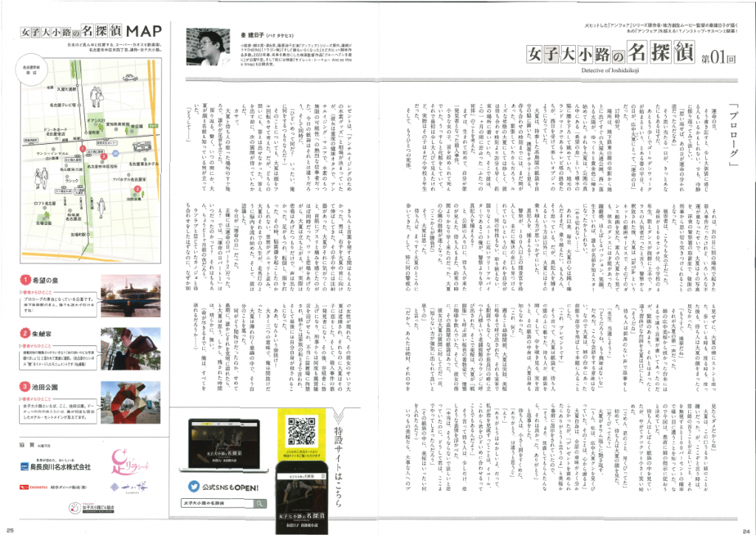This screenshot has height=535, width=756.
Task: Click the downward chevron above 特設サイトはこちら
Action: (x=337, y=418)
